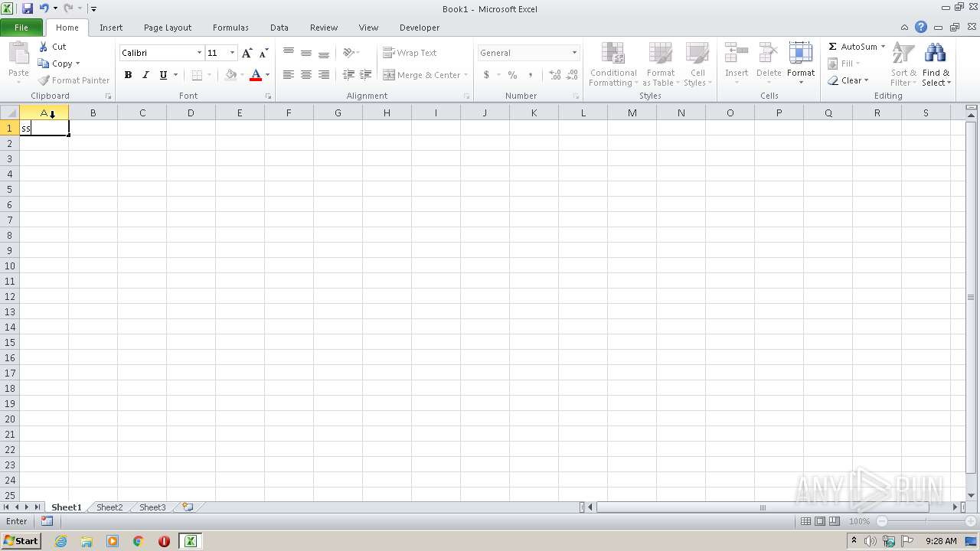Toggle Italic formatting
Image resolution: width=980 pixels, height=551 pixels.
pyautogui.click(x=145, y=75)
